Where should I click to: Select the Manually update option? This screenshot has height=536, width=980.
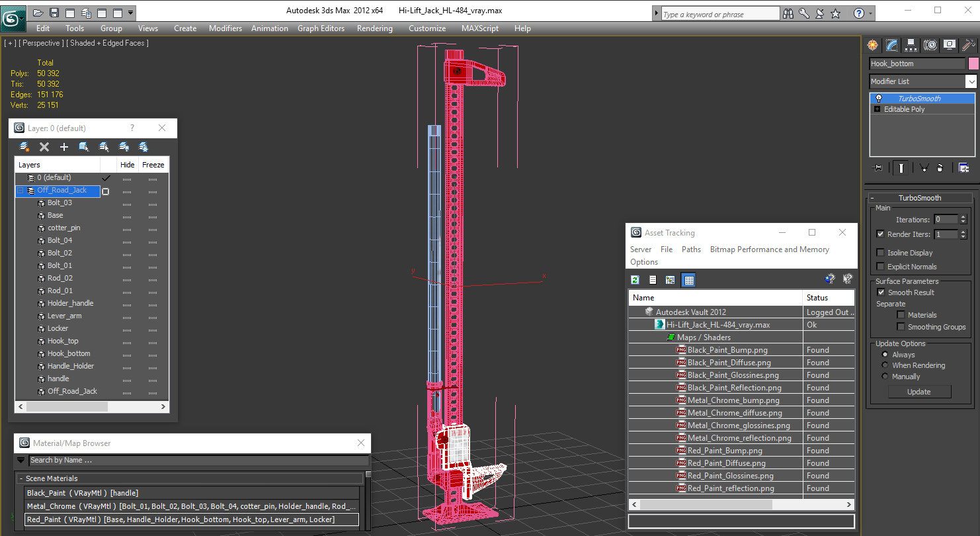pos(885,377)
